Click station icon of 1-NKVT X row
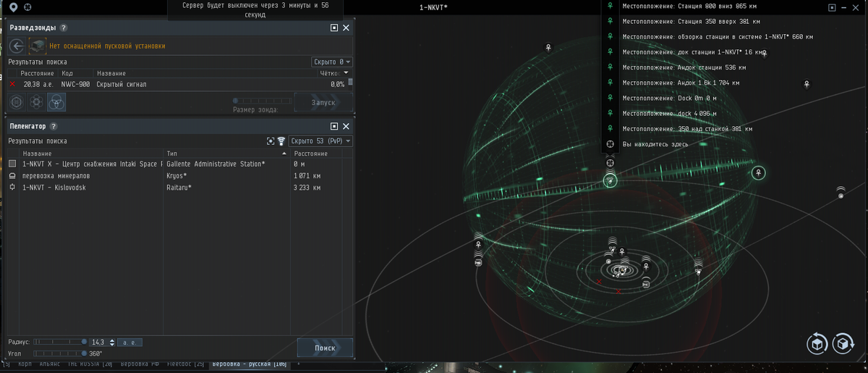Screen dimensions: 868x373 coord(12,164)
